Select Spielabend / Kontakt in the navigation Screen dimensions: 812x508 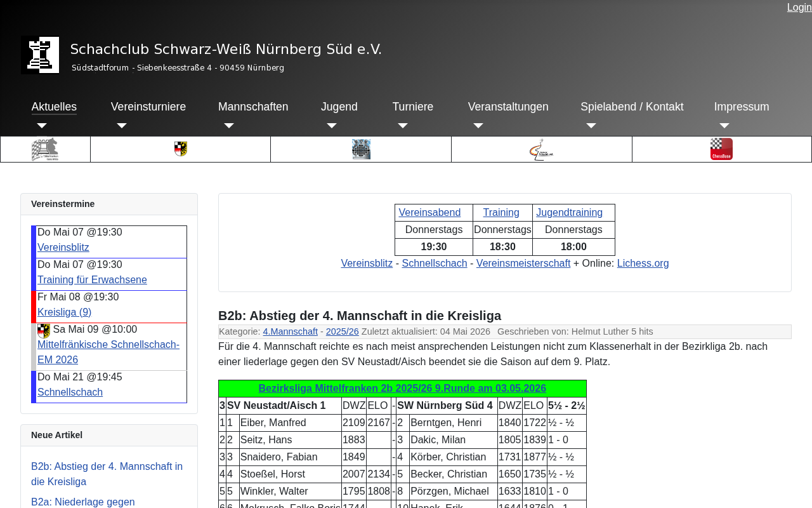[632, 107]
